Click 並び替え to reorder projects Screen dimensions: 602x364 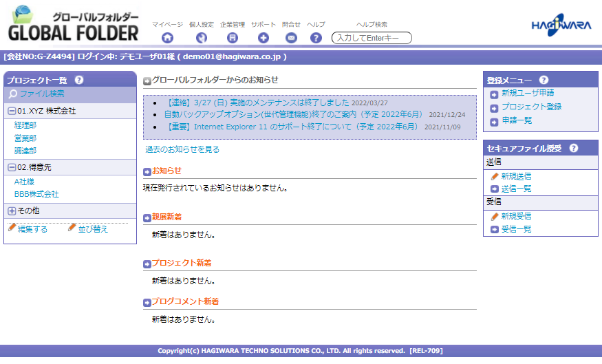tap(93, 229)
